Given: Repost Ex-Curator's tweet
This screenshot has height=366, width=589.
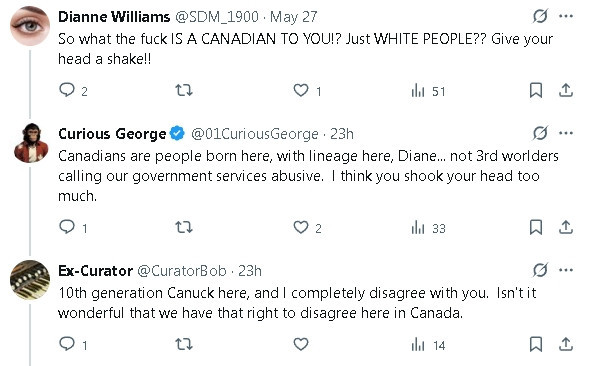Looking at the screenshot, I should (x=184, y=344).
